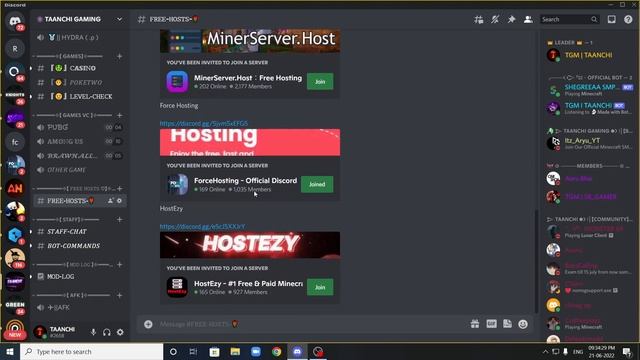Collapse the AFK category

pyautogui.click(x=71, y=295)
